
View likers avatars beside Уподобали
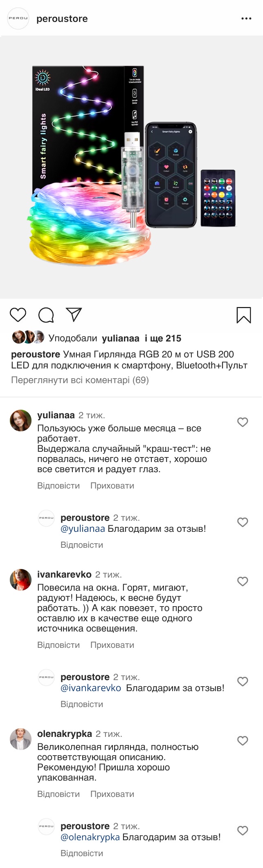click(28, 337)
